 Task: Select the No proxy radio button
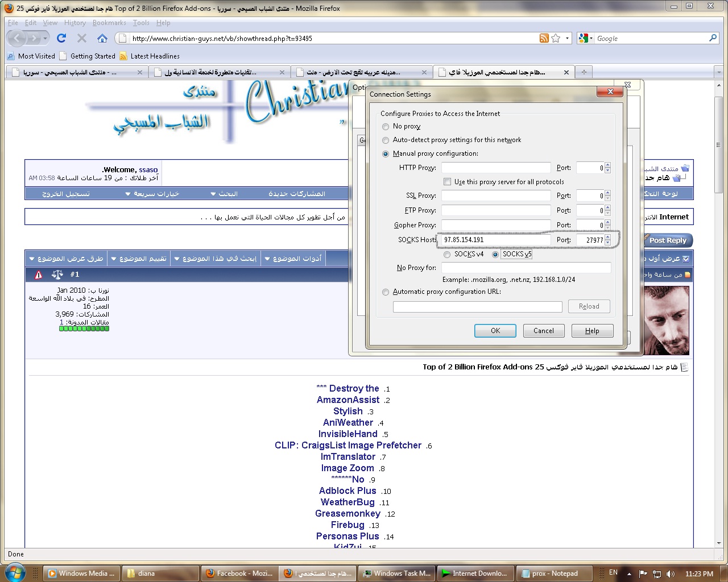(x=386, y=127)
